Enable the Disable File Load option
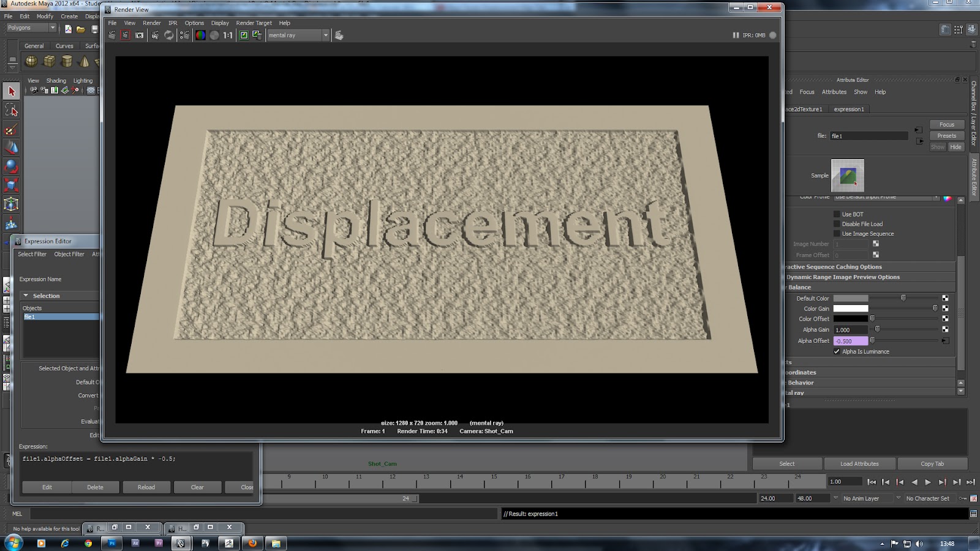Viewport: 980px width, 551px height. point(837,223)
